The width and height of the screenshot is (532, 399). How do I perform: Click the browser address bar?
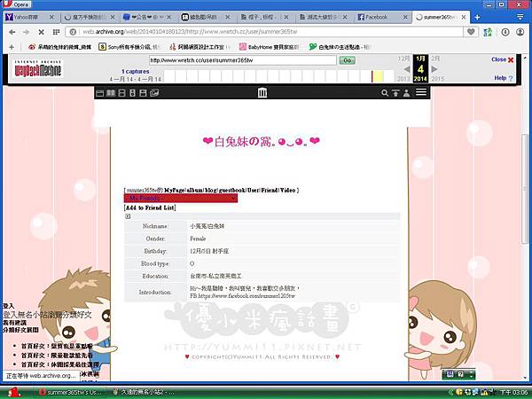coord(265,32)
